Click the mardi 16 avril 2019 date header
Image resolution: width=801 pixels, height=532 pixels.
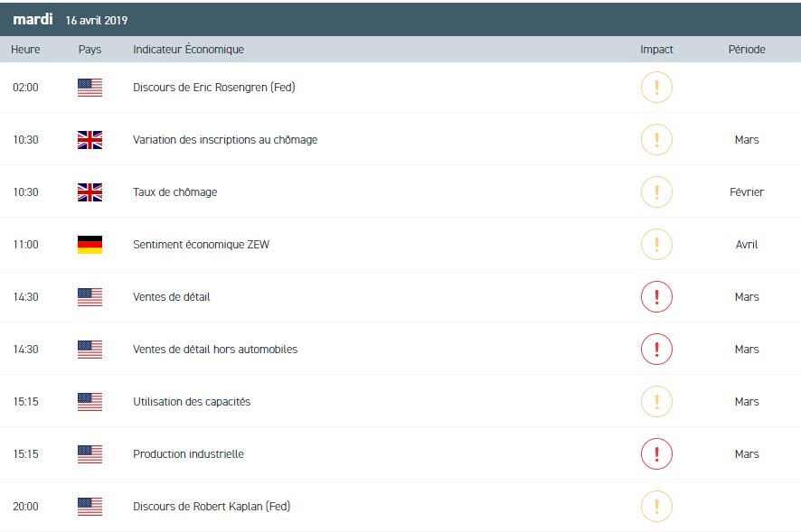(x=71, y=19)
